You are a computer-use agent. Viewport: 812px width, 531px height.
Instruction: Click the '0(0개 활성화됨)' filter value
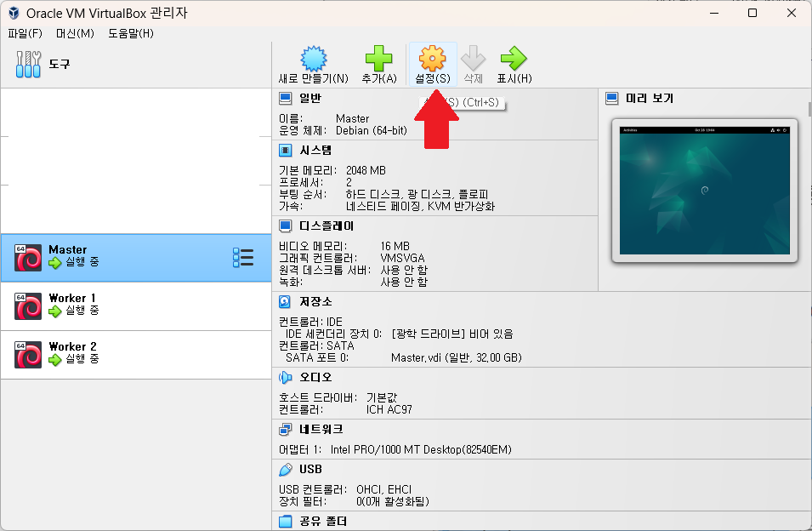393,501
